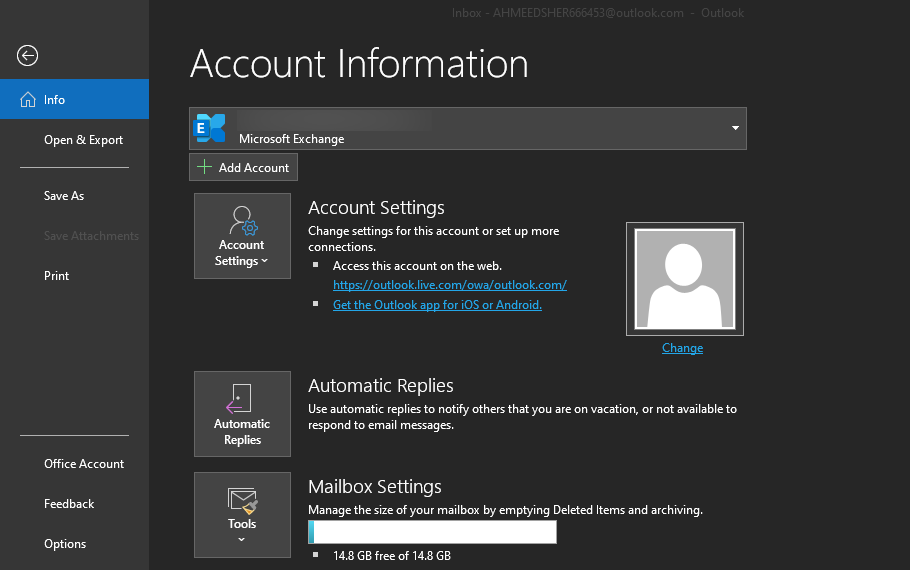
Task: Click the Automatic Replies door-arrow icon
Action: click(x=239, y=399)
